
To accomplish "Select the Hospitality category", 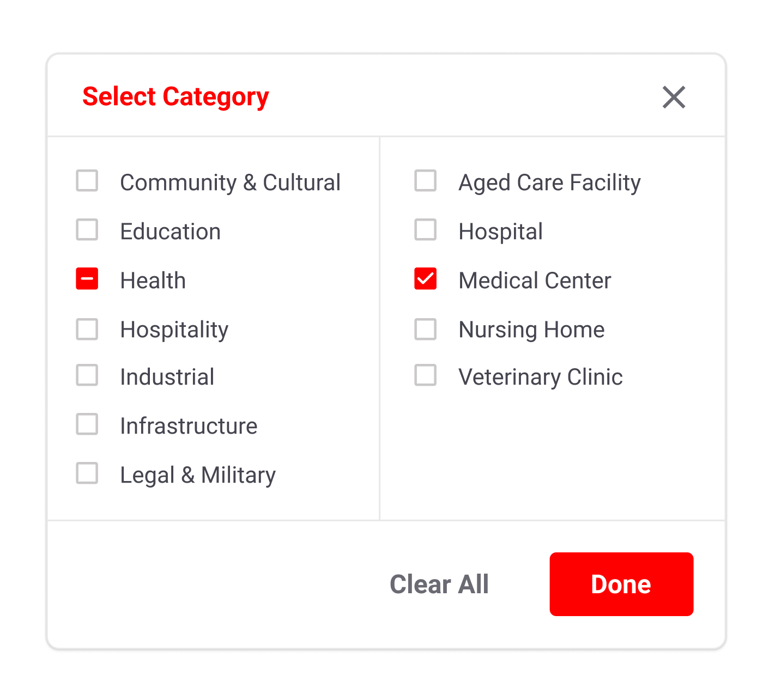I will point(87,329).
